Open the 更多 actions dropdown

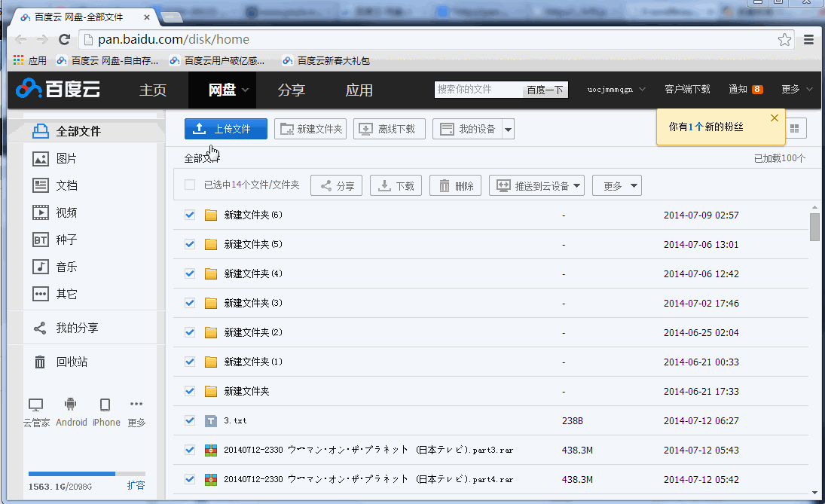point(617,186)
